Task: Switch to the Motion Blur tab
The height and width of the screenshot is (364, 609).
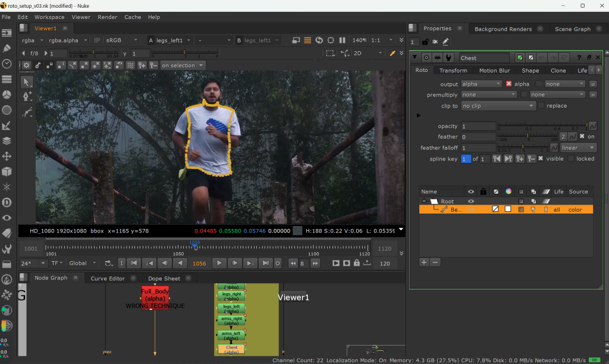Action: [494, 70]
